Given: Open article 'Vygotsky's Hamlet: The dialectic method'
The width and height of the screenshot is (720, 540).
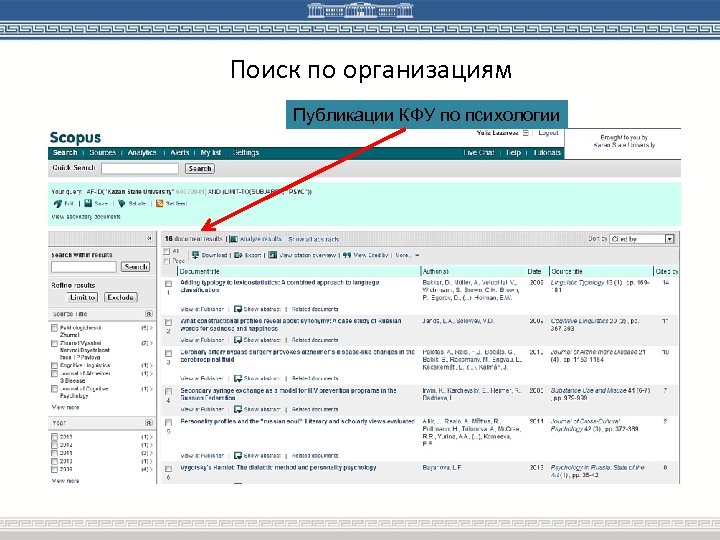Looking at the screenshot, I should click(278, 467).
